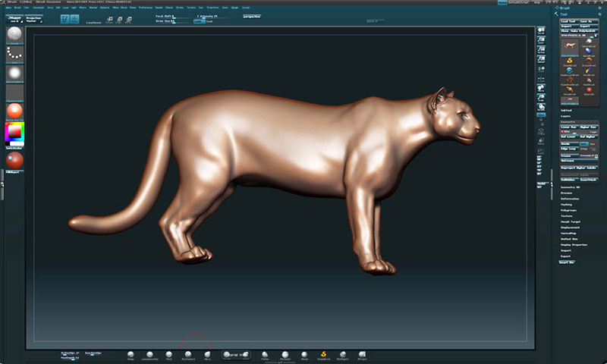Click Divide button in Geometry
Viewport: 607px width, 364px height.
(x=569, y=144)
